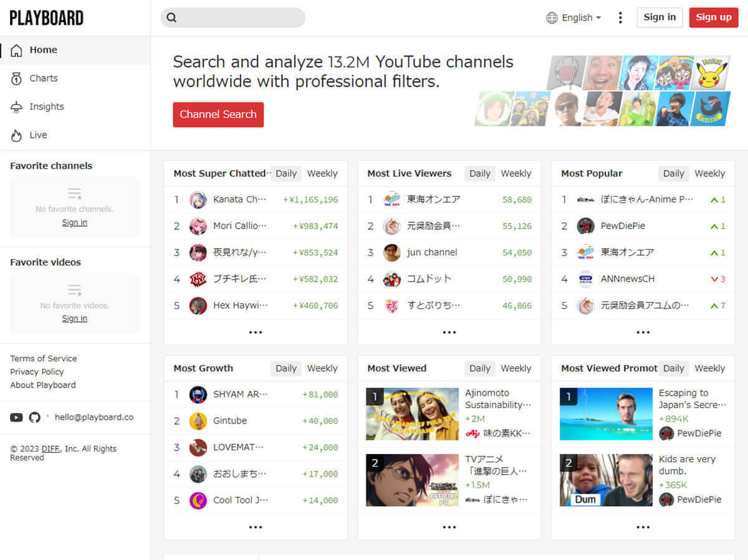Image resolution: width=748 pixels, height=560 pixels.
Task: Click the PewDiePie avatar in Most Popular
Action: [x=585, y=226]
